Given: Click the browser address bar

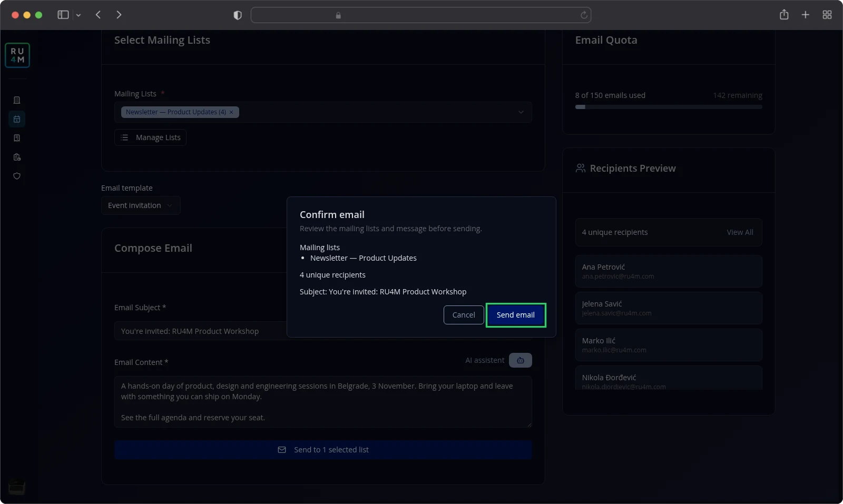Looking at the screenshot, I should coord(421,15).
